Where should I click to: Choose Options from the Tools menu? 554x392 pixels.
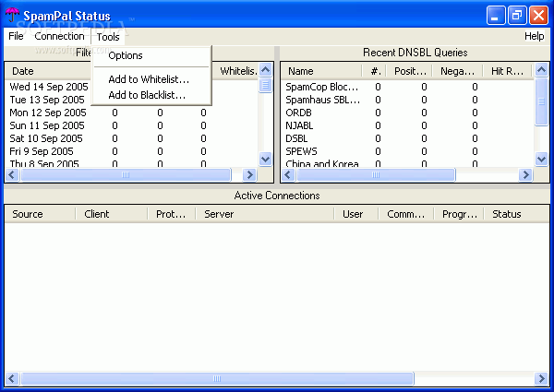click(151, 55)
